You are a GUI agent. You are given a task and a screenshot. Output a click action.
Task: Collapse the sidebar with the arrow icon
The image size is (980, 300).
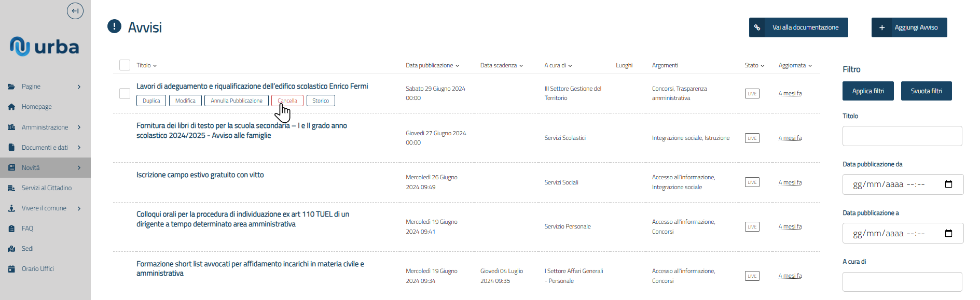point(75,11)
